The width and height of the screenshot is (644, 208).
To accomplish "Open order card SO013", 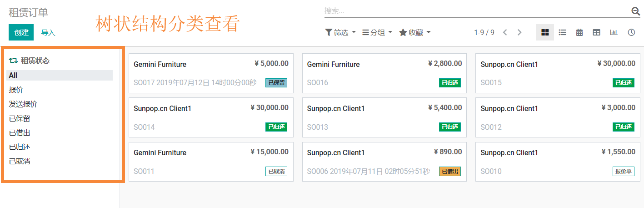I will tap(384, 117).
